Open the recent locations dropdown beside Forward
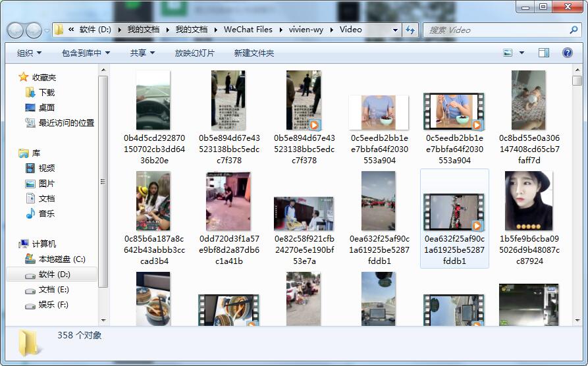Image resolution: width=588 pixels, height=366 pixels. pyautogui.click(x=47, y=30)
